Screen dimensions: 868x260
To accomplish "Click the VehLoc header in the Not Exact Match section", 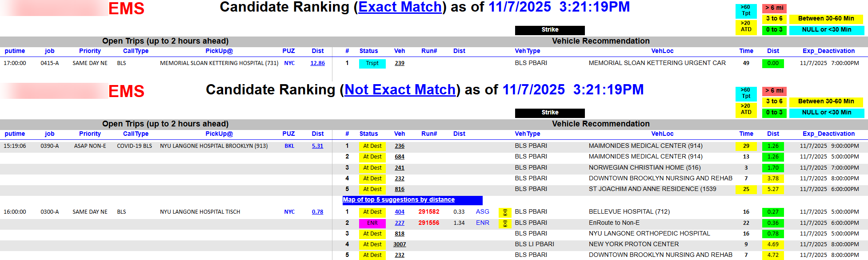I will coord(662,134).
